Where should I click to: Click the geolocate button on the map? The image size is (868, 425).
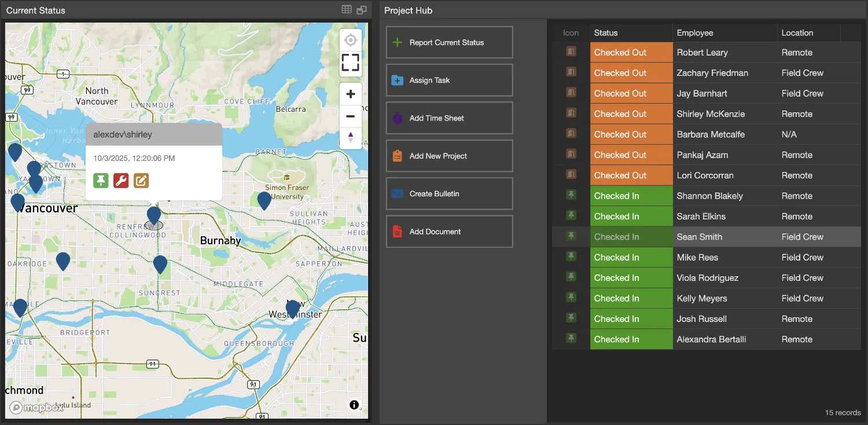(x=350, y=41)
